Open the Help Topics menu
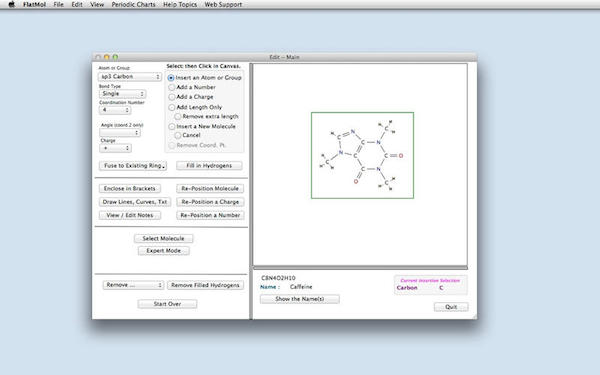 pyautogui.click(x=180, y=5)
